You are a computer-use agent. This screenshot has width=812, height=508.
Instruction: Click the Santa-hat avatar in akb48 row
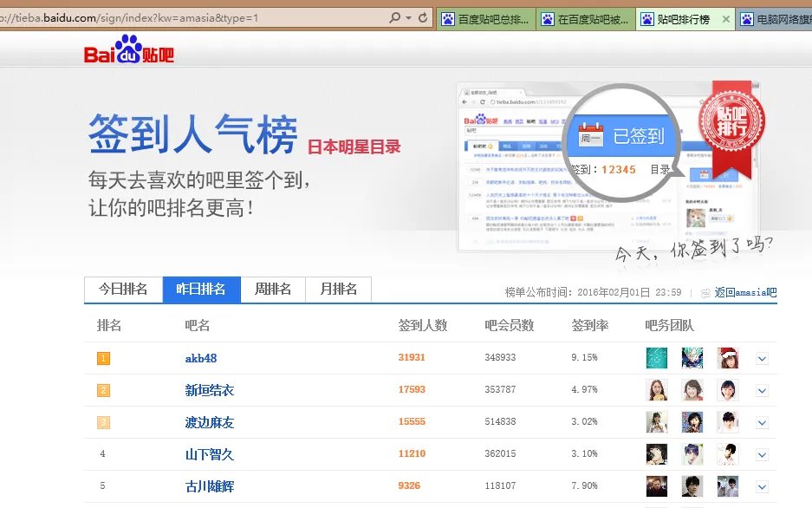[x=728, y=358]
